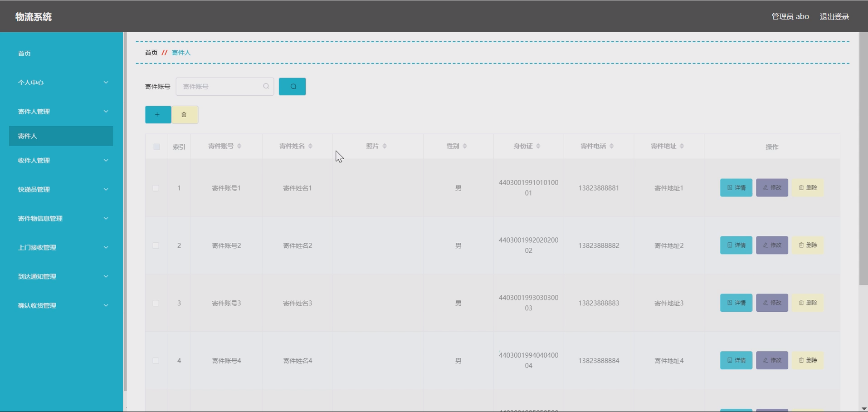Click the 寄件姓名2 cell
Screen dimensions: 868x412
click(x=297, y=245)
